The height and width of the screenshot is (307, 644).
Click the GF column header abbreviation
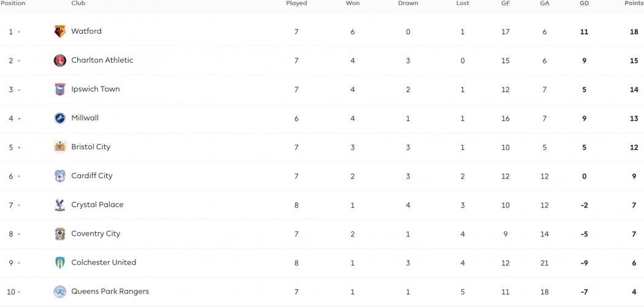pyautogui.click(x=505, y=3)
